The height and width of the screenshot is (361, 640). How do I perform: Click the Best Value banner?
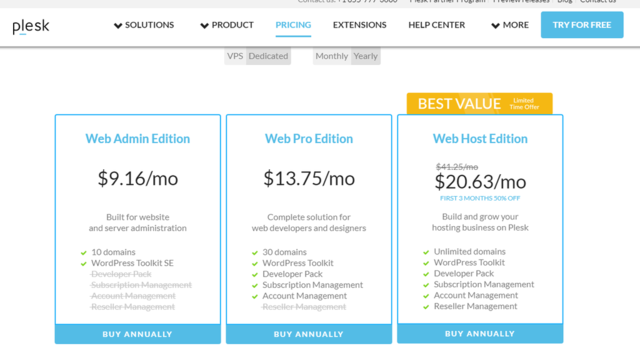[x=480, y=104]
